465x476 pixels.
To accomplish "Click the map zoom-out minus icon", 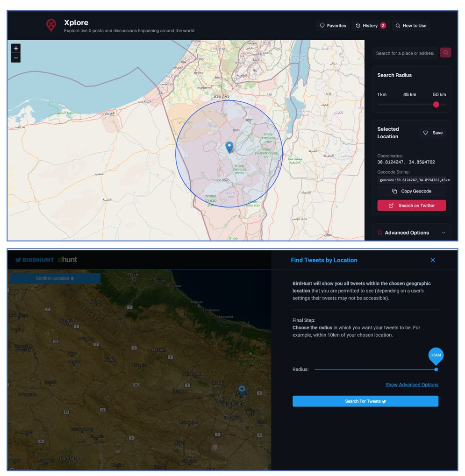I will pos(16,57).
